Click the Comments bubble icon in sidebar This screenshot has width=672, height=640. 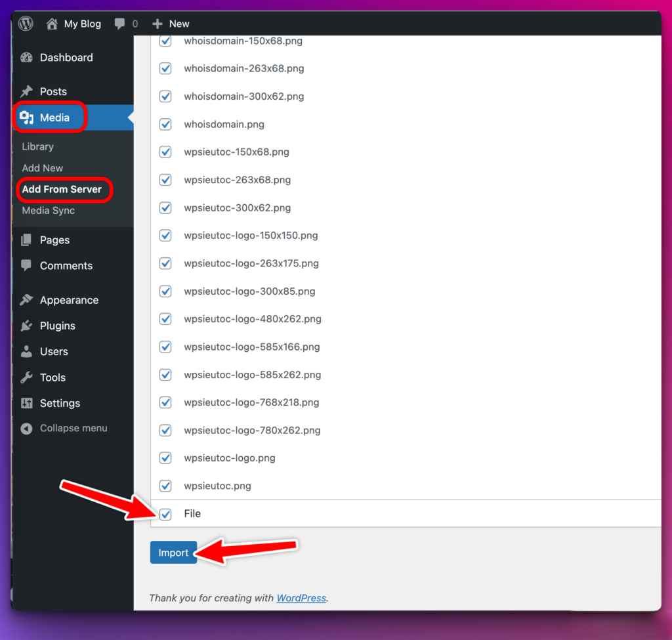click(26, 266)
